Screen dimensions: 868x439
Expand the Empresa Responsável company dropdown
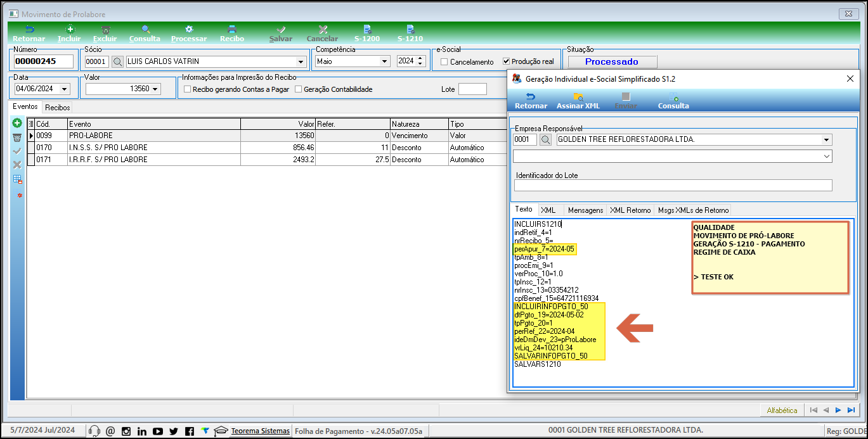click(x=826, y=139)
